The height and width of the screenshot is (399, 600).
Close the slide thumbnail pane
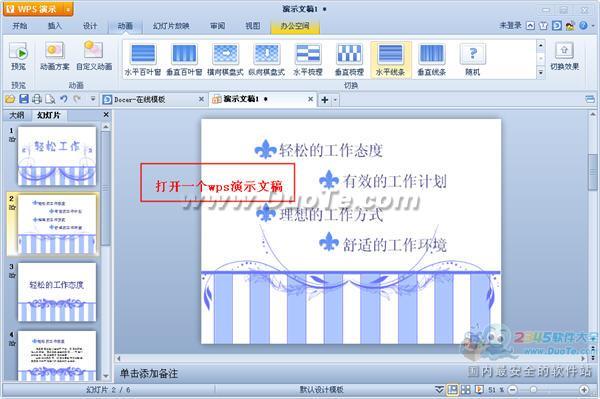106,114
